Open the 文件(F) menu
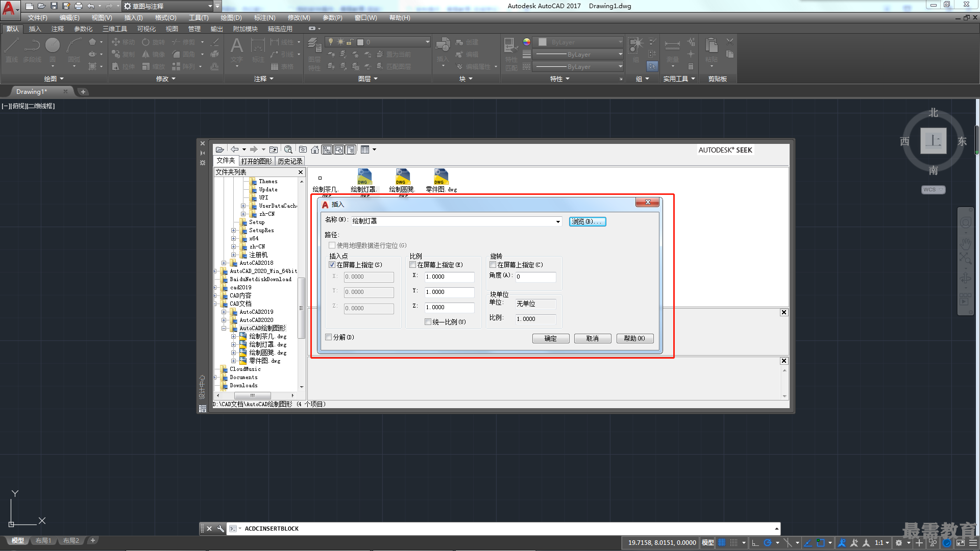Viewport: 980px width, 551px height. pyautogui.click(x=38, y=18)
